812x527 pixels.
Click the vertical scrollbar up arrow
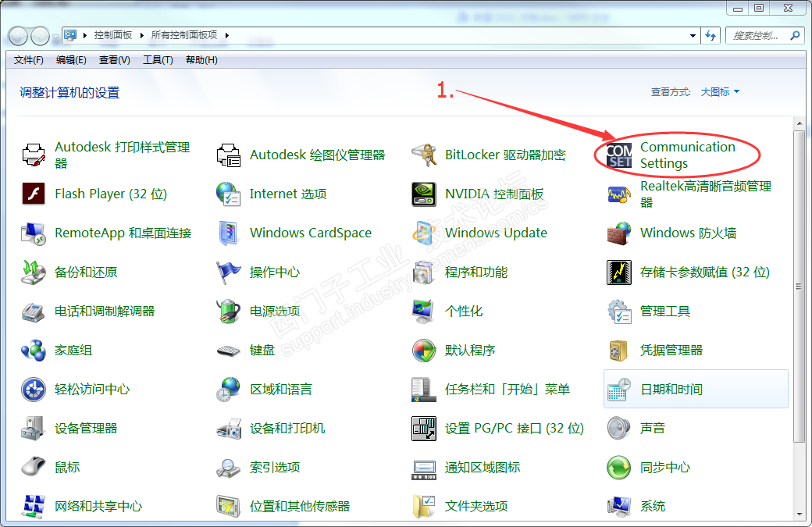(x=800, y=123)
